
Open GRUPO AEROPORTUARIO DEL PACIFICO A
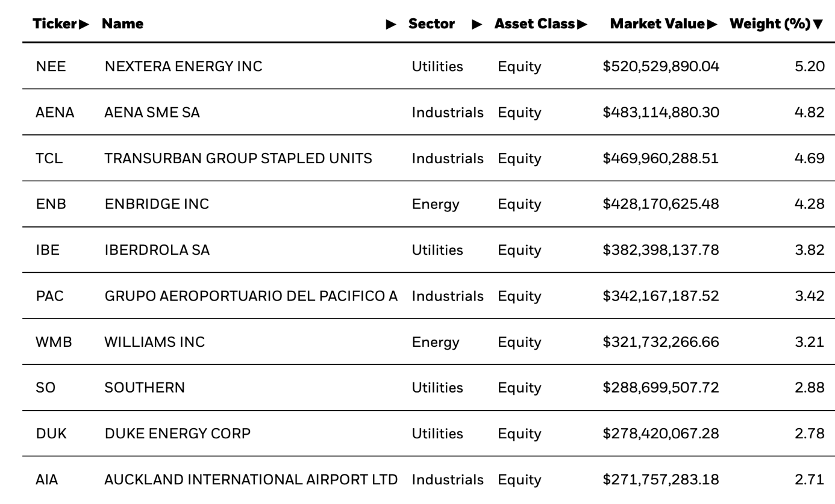tap(251, 296)
